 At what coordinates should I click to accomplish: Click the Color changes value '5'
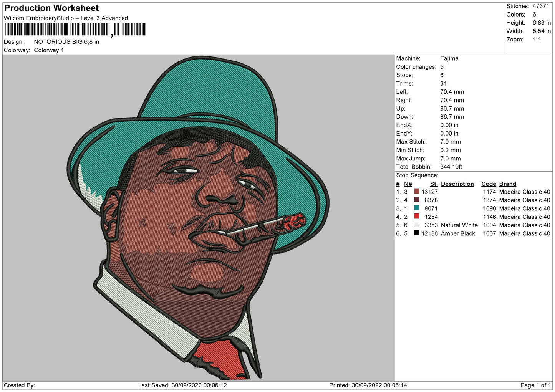point(442,67)
